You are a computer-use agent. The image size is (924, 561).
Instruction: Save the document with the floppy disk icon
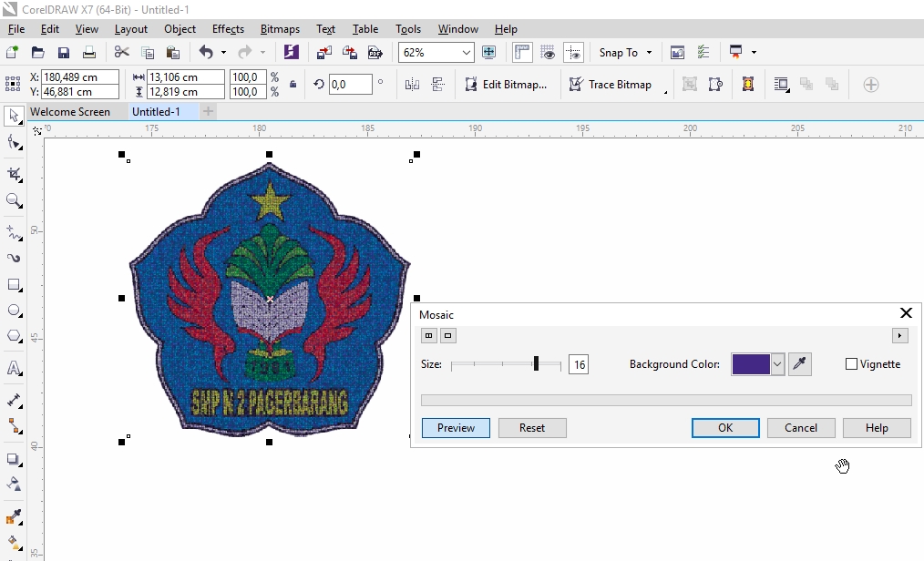64,53
